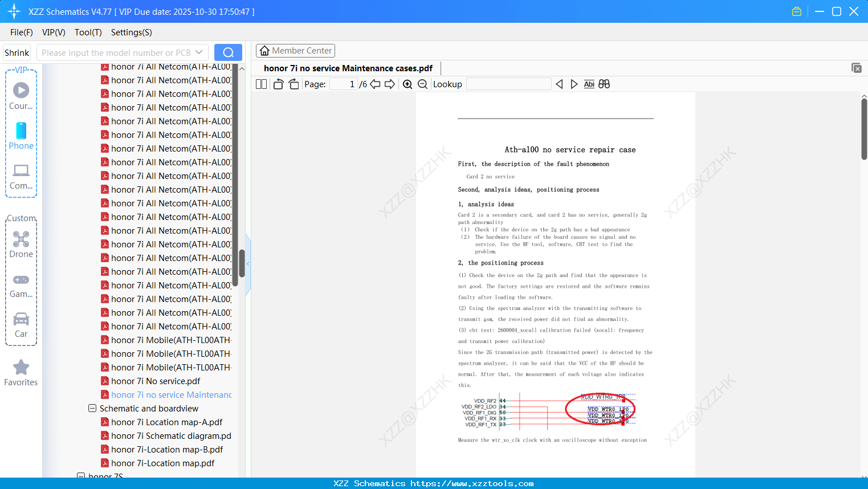Select the Phone category icon
868x489 pixels.
[x=21, y=136]
